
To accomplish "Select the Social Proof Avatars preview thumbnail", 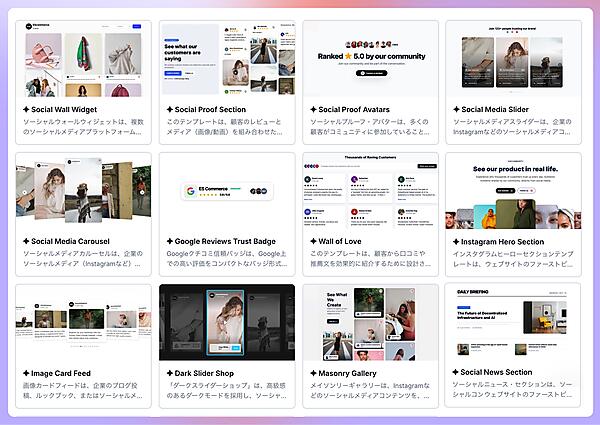I will pos(370,59).
